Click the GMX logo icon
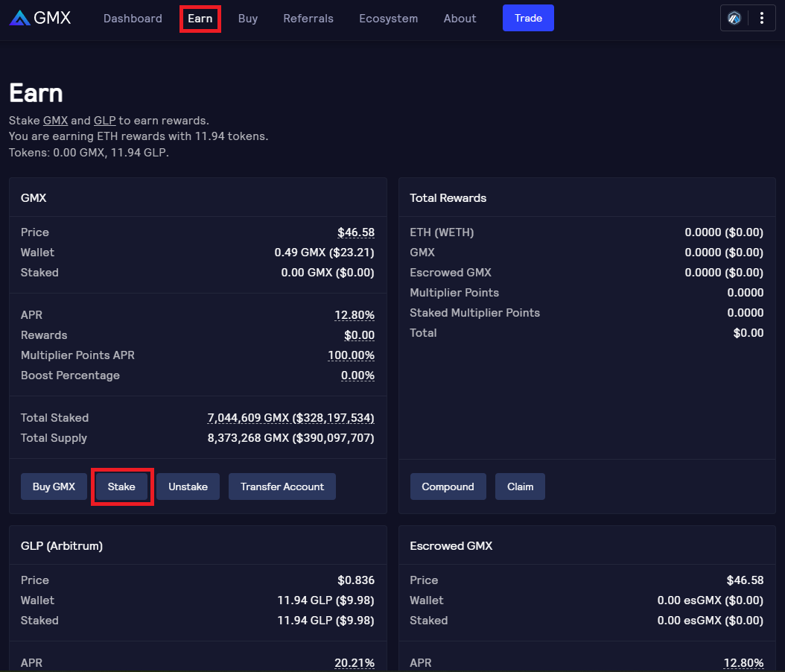Image resolution: width=785 pixels, height=672 pixels. [x=19, y=18]
